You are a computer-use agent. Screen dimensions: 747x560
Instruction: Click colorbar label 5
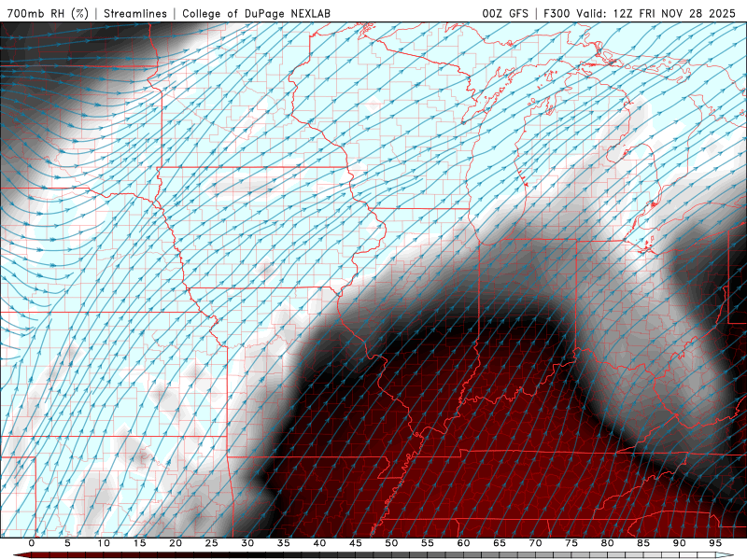point(67,543)
